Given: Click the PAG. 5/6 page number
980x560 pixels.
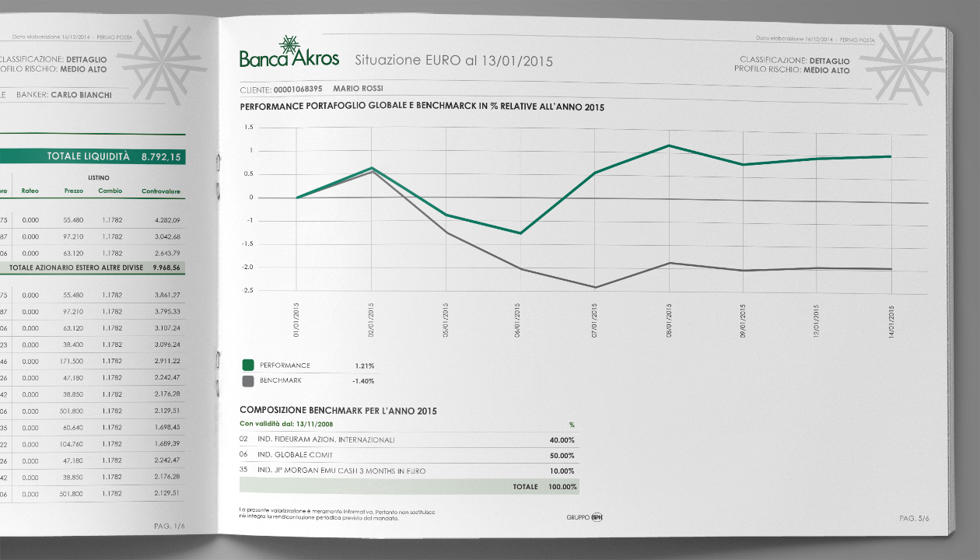Looking at the screenshot, I should (914, 518).
